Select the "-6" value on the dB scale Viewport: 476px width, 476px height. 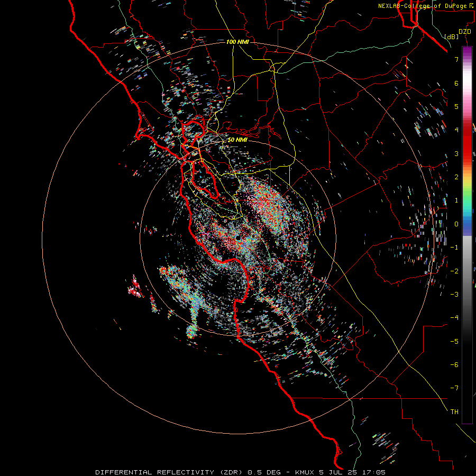(x=454, y=365)
